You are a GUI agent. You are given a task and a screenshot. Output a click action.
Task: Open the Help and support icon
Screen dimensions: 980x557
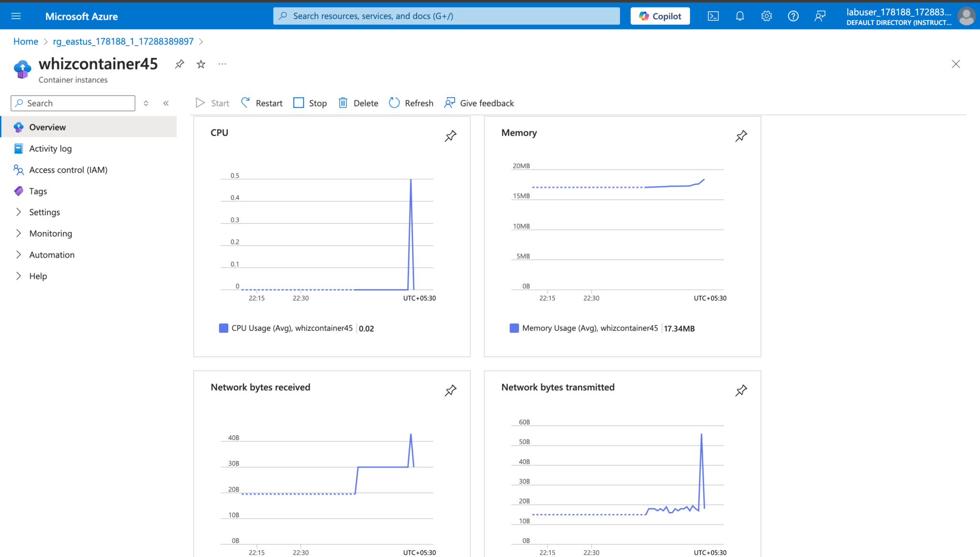(x=793, y=16)
